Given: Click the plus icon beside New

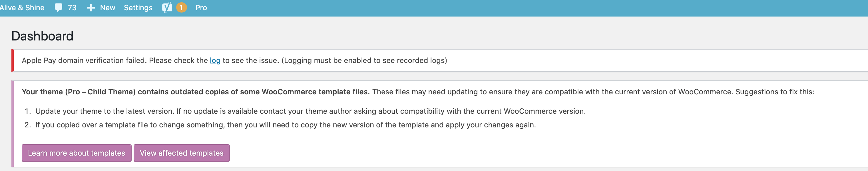Looking at the screenshot, I should pos(91,8).
